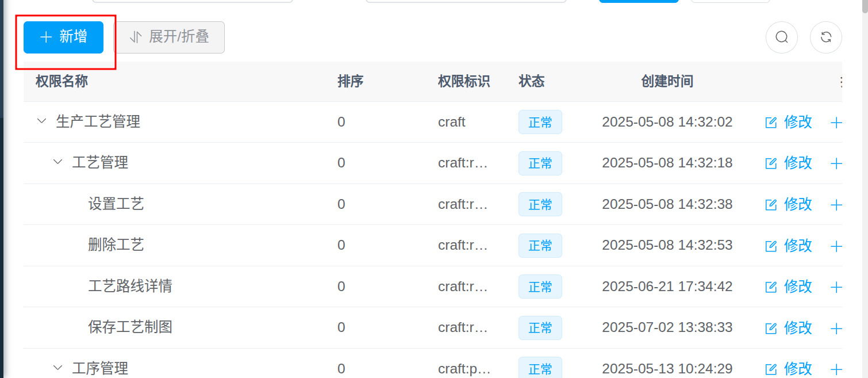This screenshot has height=378, width=868.
Task: Collapse the 生产工艺管理 tree node
Action: [41, 121]
